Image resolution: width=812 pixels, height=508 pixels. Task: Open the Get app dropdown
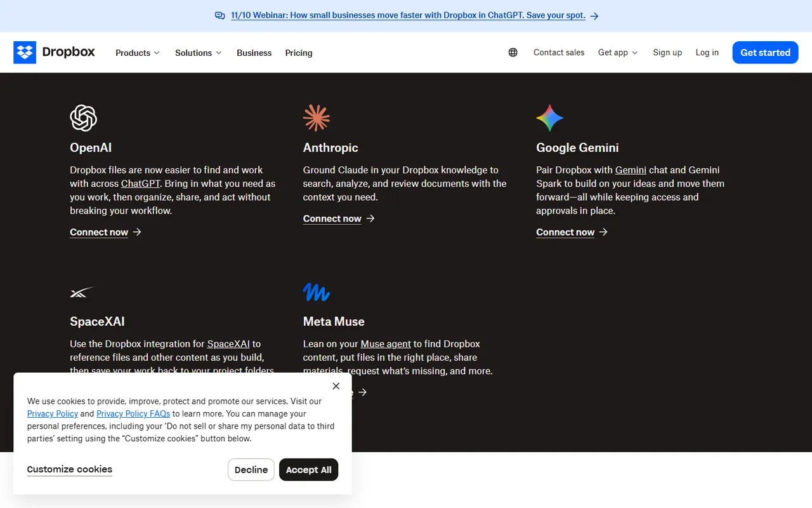point(618,53)
